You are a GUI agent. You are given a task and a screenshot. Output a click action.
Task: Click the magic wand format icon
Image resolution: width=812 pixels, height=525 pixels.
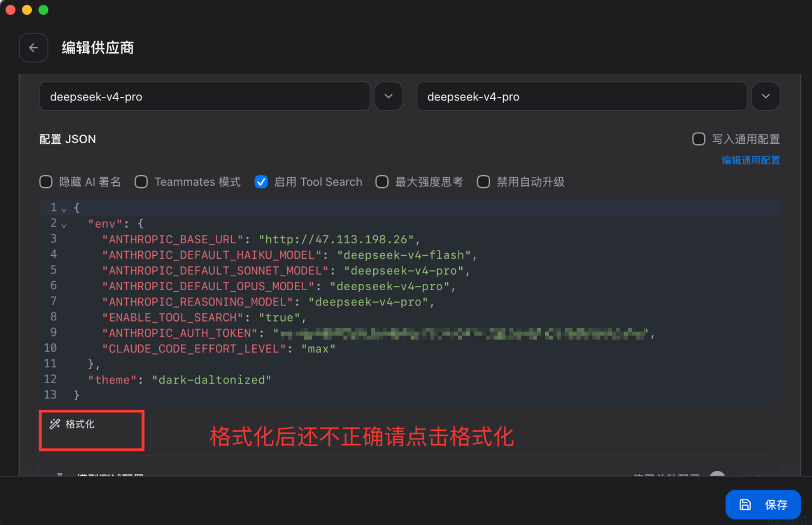pyautogui.click(x=55, y=424)
